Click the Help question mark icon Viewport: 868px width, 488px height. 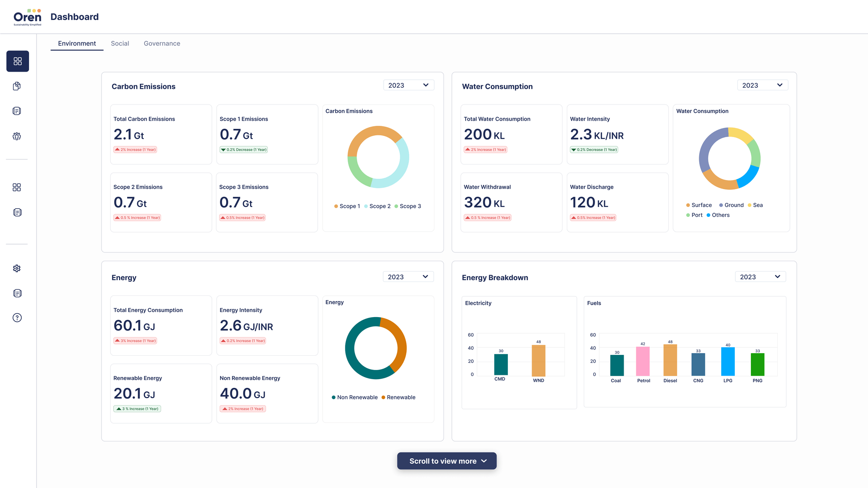tap(17, 318)
